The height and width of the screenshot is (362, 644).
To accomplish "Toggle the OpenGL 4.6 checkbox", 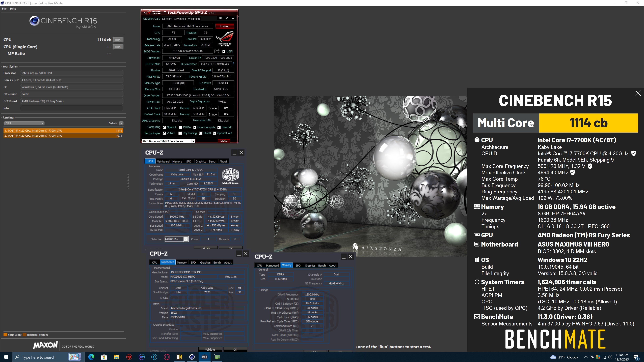I will (x=215, y=133).
